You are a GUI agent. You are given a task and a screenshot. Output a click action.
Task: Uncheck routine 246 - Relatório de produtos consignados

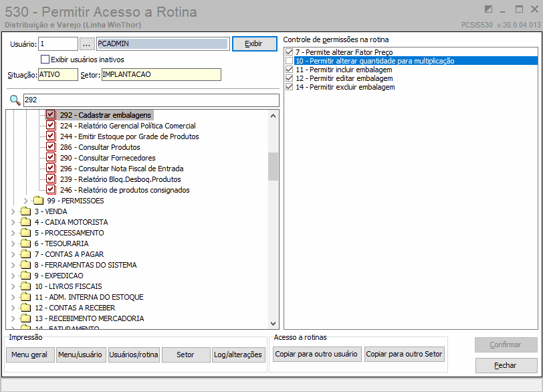pyautogui.click(x=51, y=190)
